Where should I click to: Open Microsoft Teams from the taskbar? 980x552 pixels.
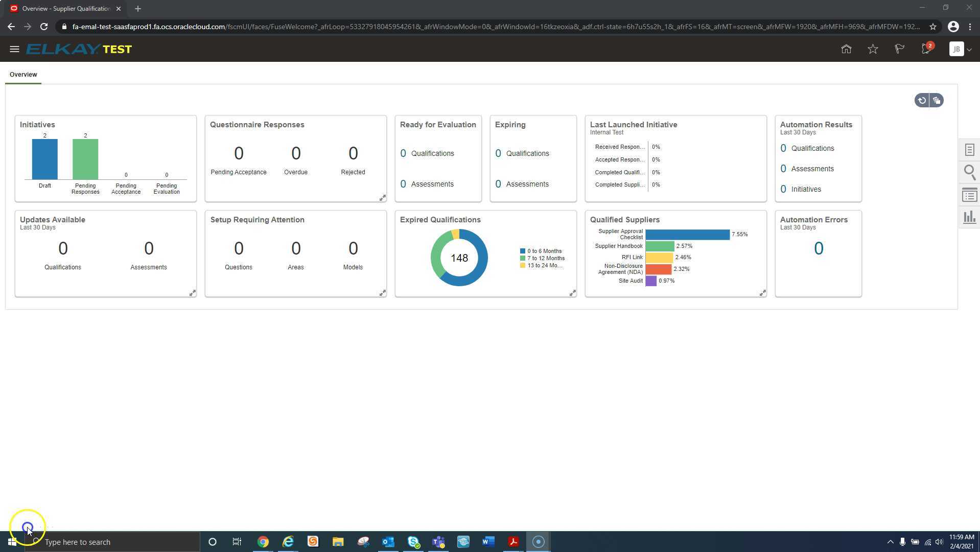click(x=438, y=542)
